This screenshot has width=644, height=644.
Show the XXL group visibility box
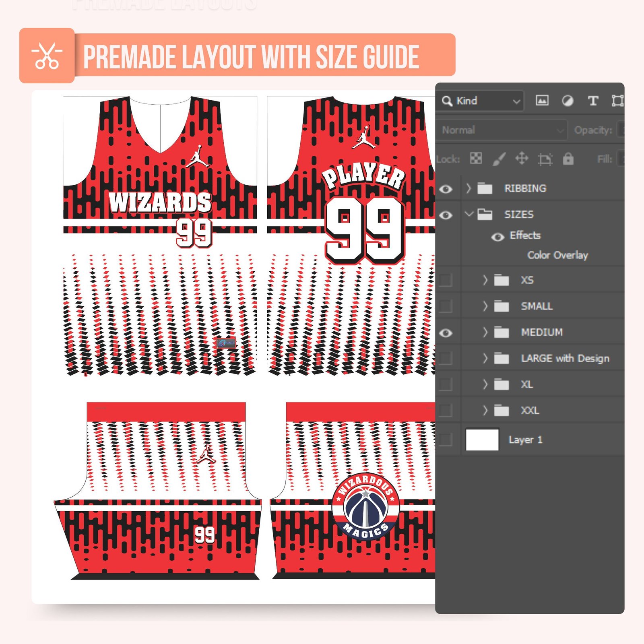(x=446, y=411)
